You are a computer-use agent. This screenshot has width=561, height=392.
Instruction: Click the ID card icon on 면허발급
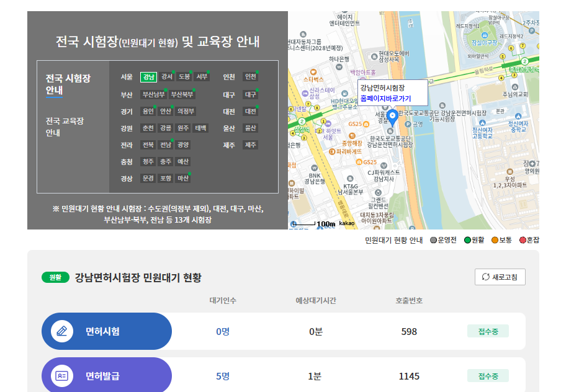(x=61, y=375)
